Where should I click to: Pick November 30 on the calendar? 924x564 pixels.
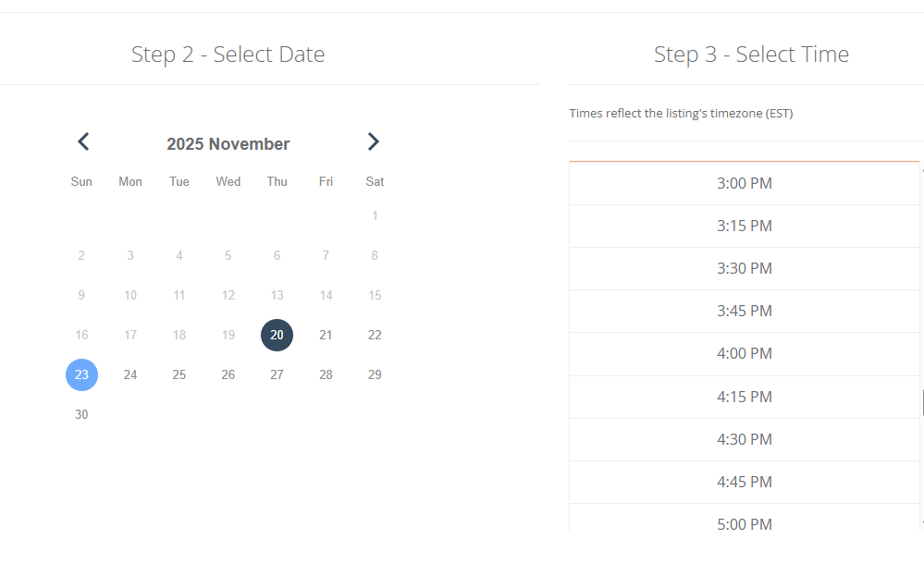(x=81, y=414)
